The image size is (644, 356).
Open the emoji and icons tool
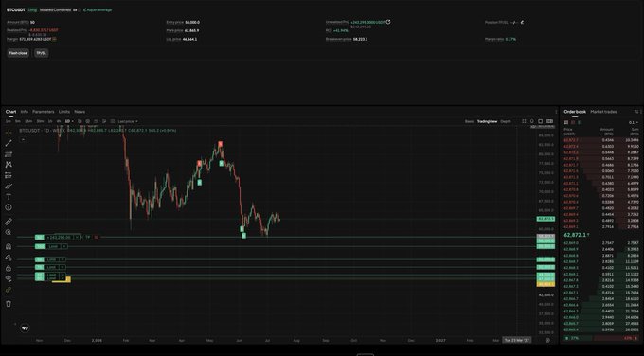(x=9, y=207)
